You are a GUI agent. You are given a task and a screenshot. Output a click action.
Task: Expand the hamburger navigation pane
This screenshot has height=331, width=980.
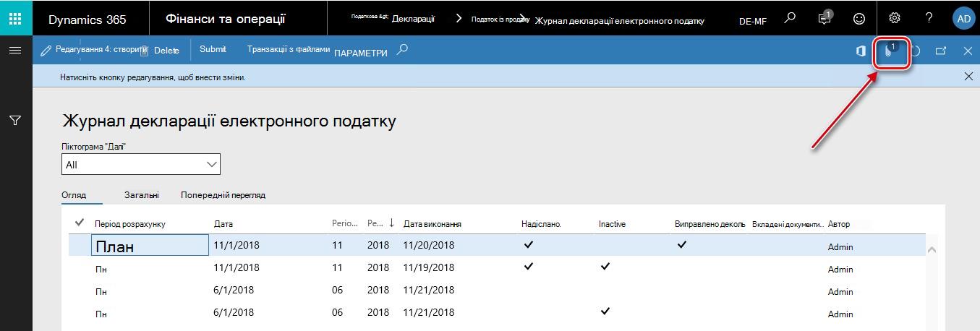coord(15,50)
